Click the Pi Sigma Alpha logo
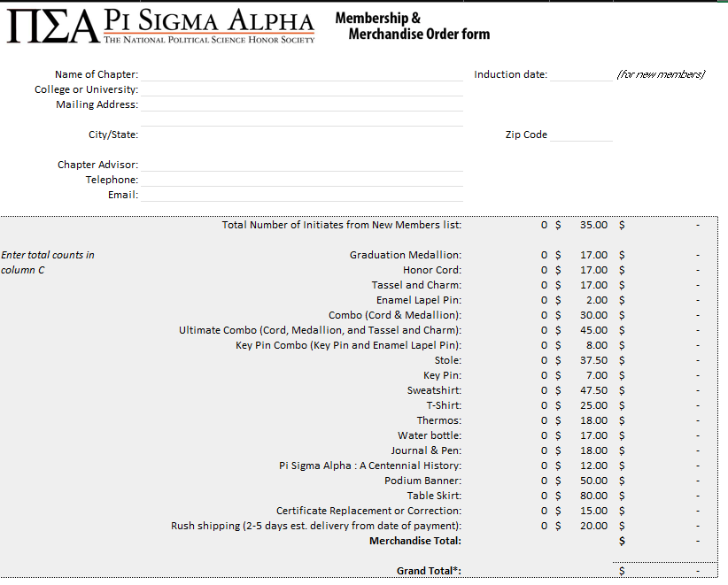This screenshot has height=585, width=728. point(160,26)
